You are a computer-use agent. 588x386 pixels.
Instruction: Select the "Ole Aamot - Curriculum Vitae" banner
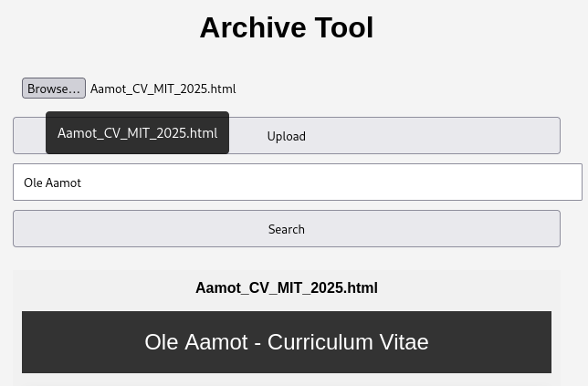tap(286, 342)
